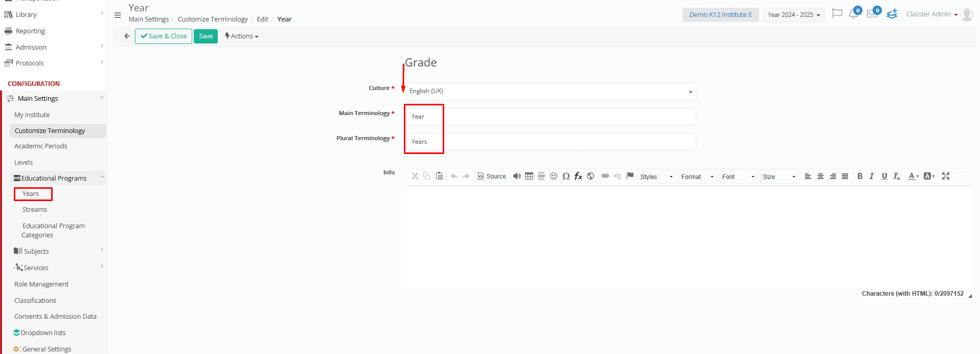Open the Format dropdown
The width and height of the screenshot is (980, 354).
pyautogui.click(x=698, y=176)
